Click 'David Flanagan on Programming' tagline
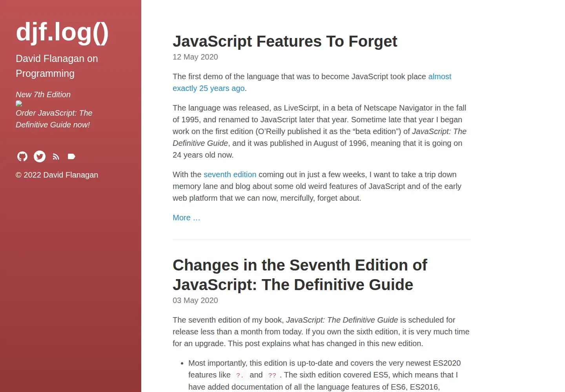This screenshot has height=392, width=565. click(x=57, y=66)
